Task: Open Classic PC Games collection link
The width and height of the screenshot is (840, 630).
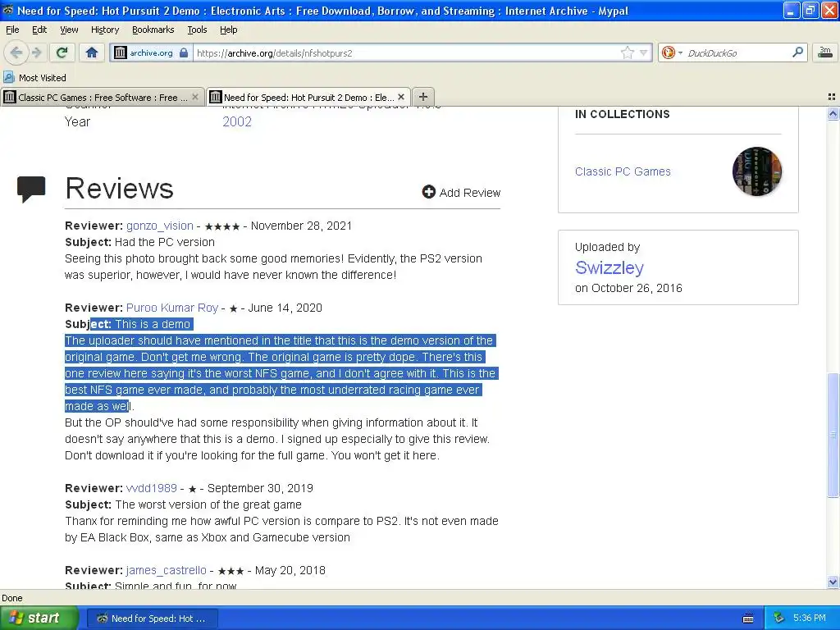Action: coord(623,171)
